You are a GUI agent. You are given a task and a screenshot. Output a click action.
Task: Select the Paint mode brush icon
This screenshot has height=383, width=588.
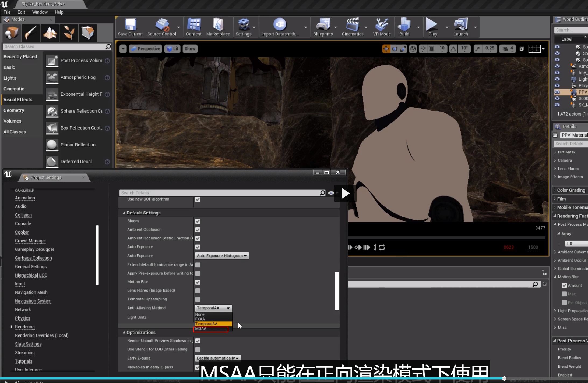[31, 33]
